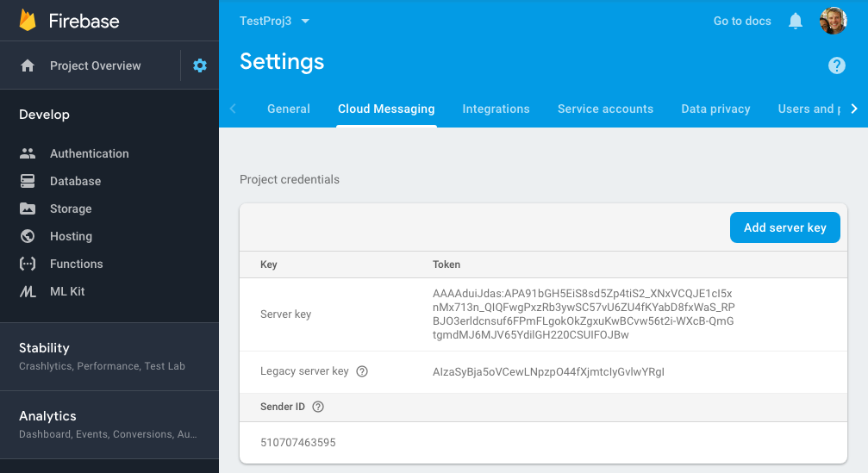
Task: Show help tooltip for Sender ID
Action: tap(318, 407)
